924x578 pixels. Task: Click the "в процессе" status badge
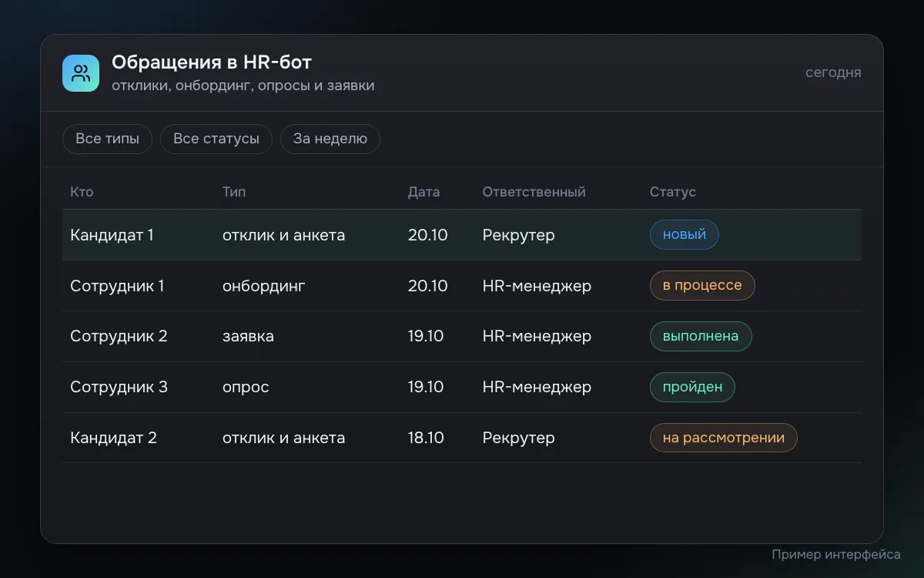coord(702,286)
